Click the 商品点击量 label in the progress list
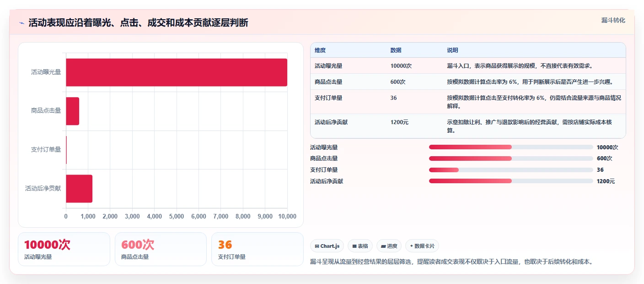This screenshot has height=284, width=644. coord(324,158)
